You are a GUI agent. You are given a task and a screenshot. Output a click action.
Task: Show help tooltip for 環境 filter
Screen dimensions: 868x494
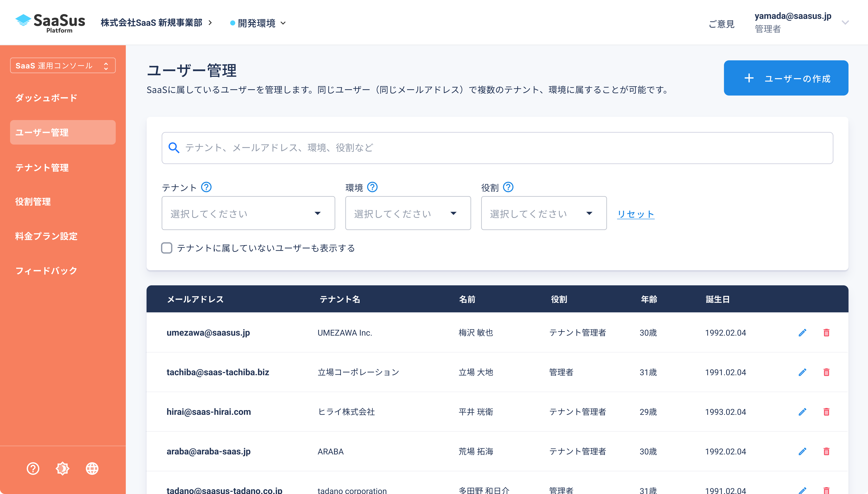point(372,187)
